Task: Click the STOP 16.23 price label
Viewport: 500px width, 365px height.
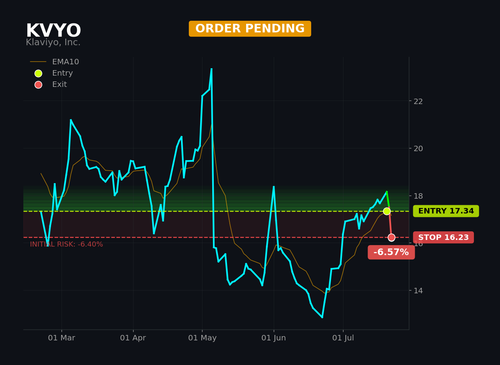Action: click(x=443, y=237)
